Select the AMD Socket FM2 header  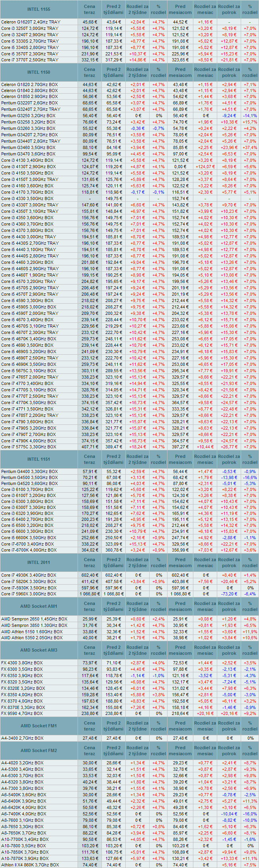(39, 750)
